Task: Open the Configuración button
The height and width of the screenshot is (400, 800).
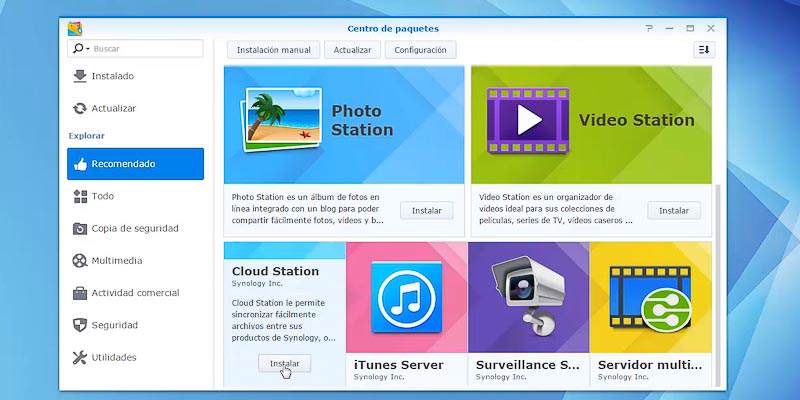Action: [x=420, y=50]
